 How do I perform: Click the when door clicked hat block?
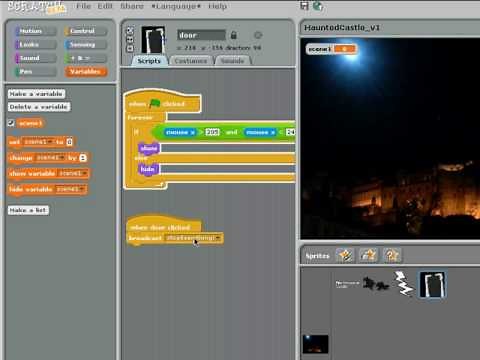coord(163,224)
